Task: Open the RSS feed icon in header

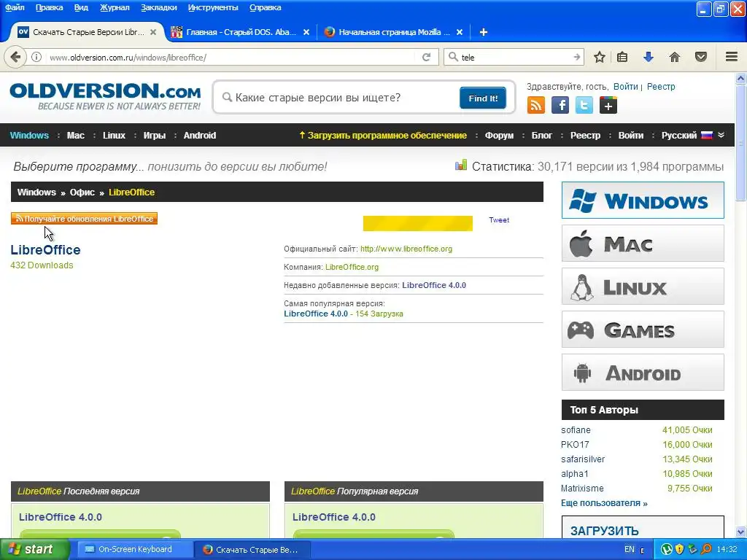Action: (536, 105)
